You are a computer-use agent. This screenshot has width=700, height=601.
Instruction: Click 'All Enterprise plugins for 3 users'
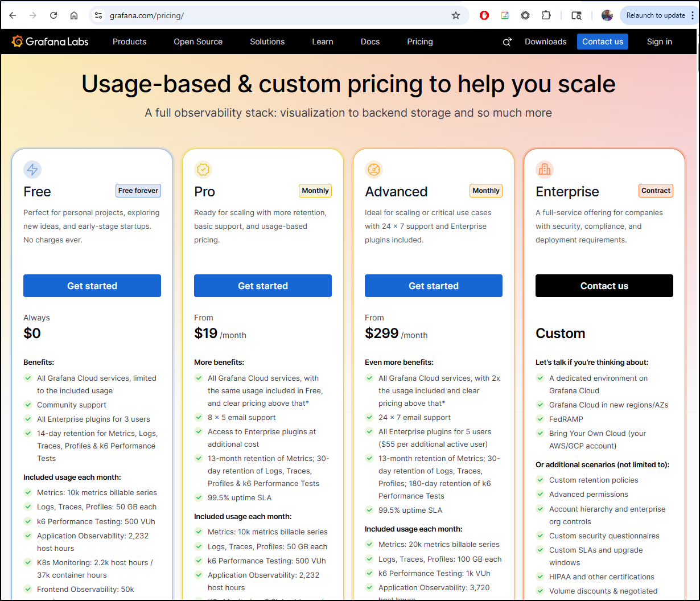click(93, 419)
